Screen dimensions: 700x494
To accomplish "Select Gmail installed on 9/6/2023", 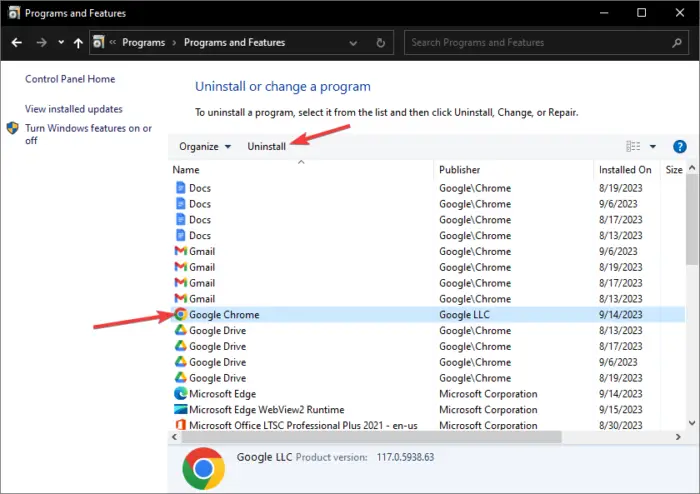I will (x=428, y=252).
